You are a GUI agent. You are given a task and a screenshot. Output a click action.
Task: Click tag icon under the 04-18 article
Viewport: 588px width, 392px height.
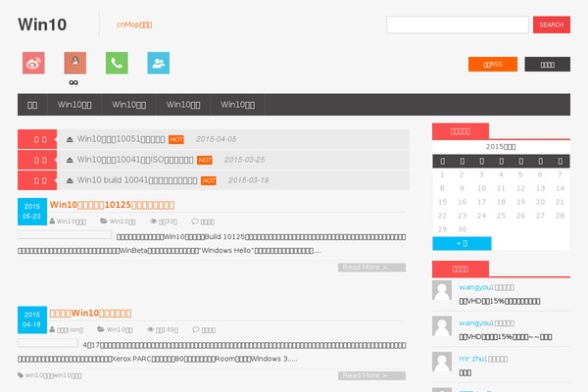21,375
